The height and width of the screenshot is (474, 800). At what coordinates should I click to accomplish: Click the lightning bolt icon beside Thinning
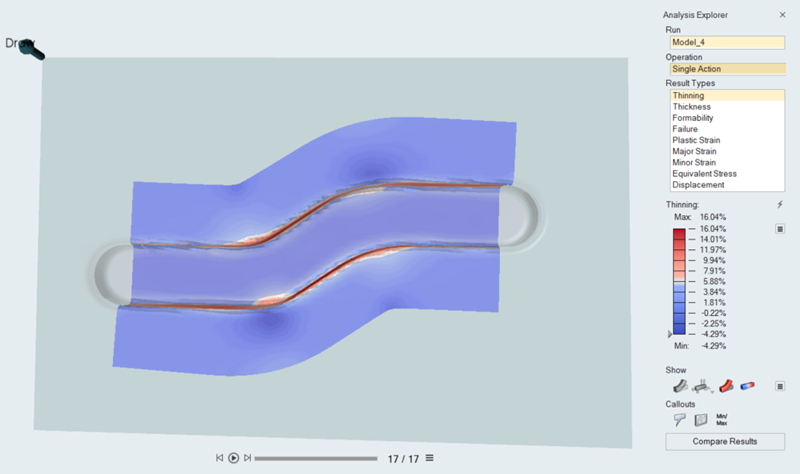779,204
